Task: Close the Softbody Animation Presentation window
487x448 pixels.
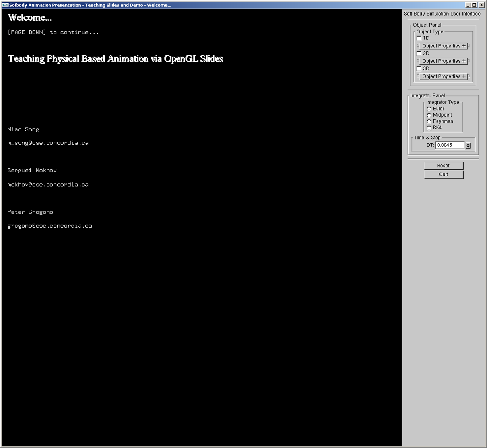Action: click(481, 5)
